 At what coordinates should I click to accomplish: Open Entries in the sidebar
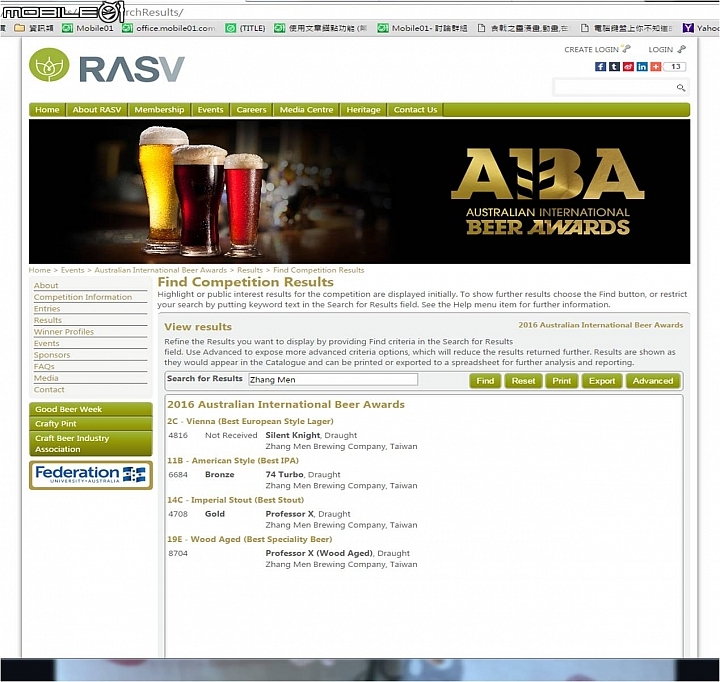(47, 309)
